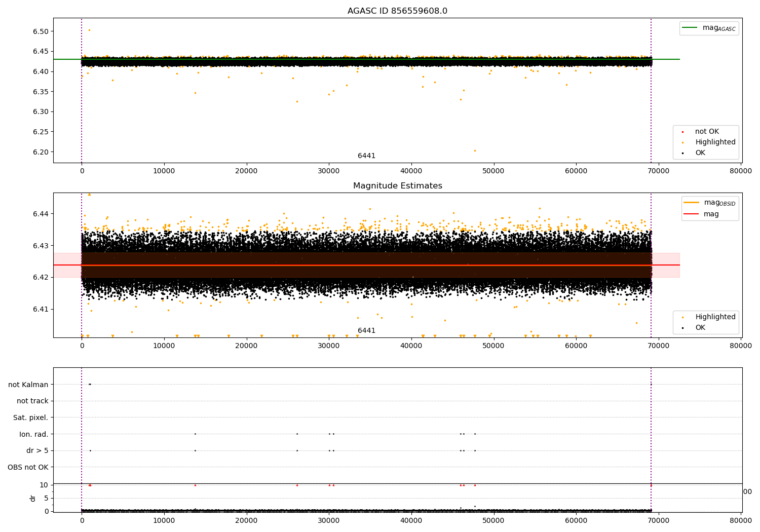This screenshot has width=760, height=532.
Task: Click the red 'mag' legend entry
Action: tap(711, 214)
